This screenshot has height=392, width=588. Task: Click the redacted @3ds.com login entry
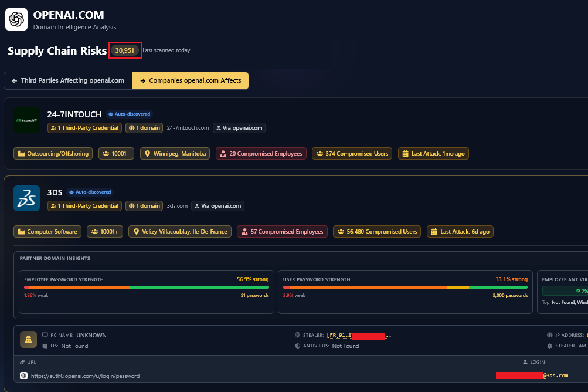coord(532,376)
